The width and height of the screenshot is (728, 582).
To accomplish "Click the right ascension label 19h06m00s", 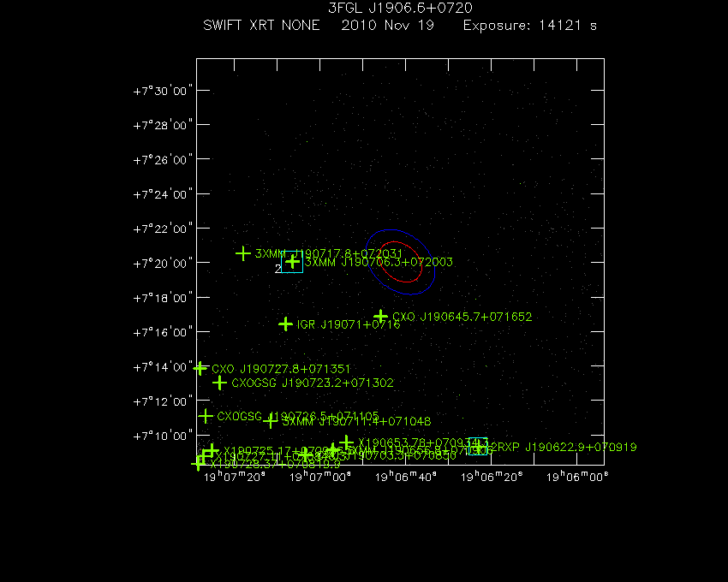I will pos(577,477).
